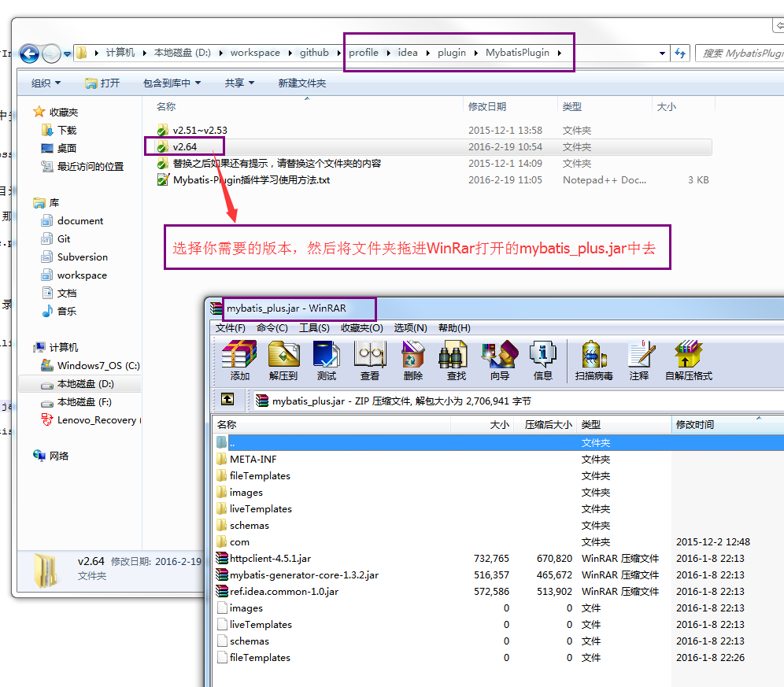
Task: Select Lenovo_Recovery drive in sidebar
Action: (91, 420)
